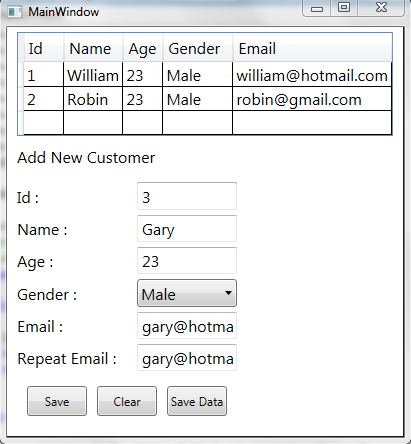Sort grid by the Name column header
The image size is (411, 444).
pos(93,48)
